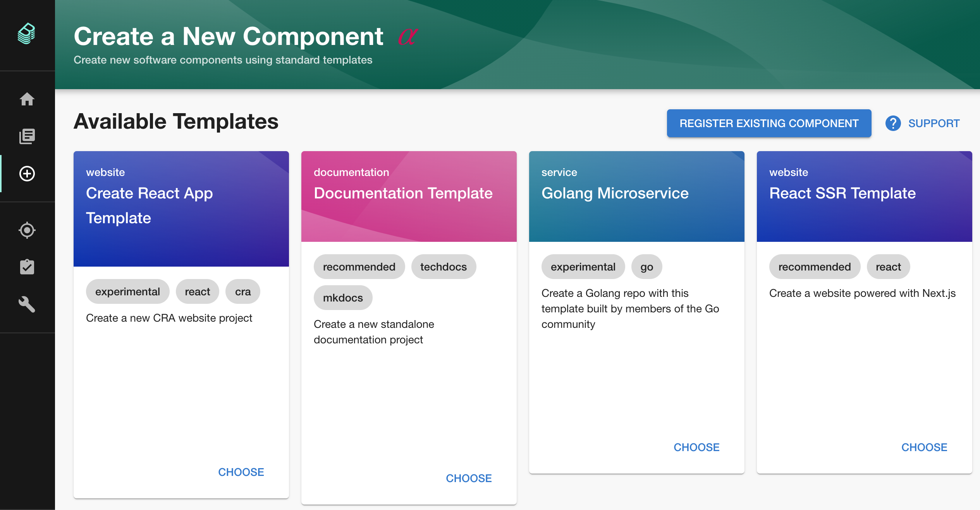This screenshot has height=510, width=980.
Task: Click Register Existing Component button
Action: tap(769, 124)
